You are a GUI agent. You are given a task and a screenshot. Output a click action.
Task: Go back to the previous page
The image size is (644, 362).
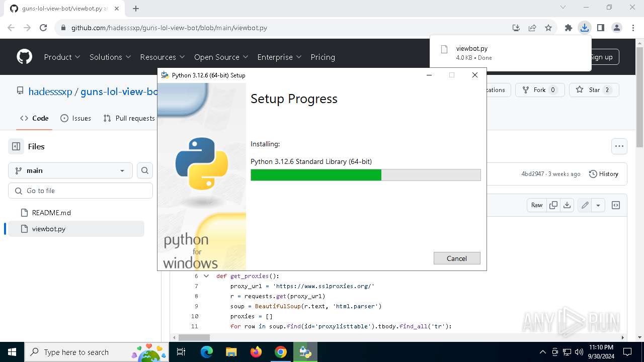point(11,28)
